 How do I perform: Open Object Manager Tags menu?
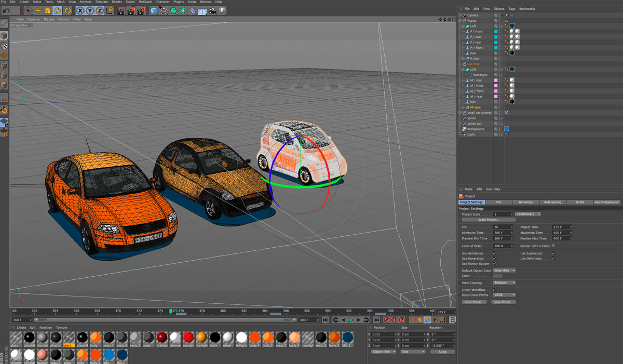pyautogui.click(x=512, y=9)
